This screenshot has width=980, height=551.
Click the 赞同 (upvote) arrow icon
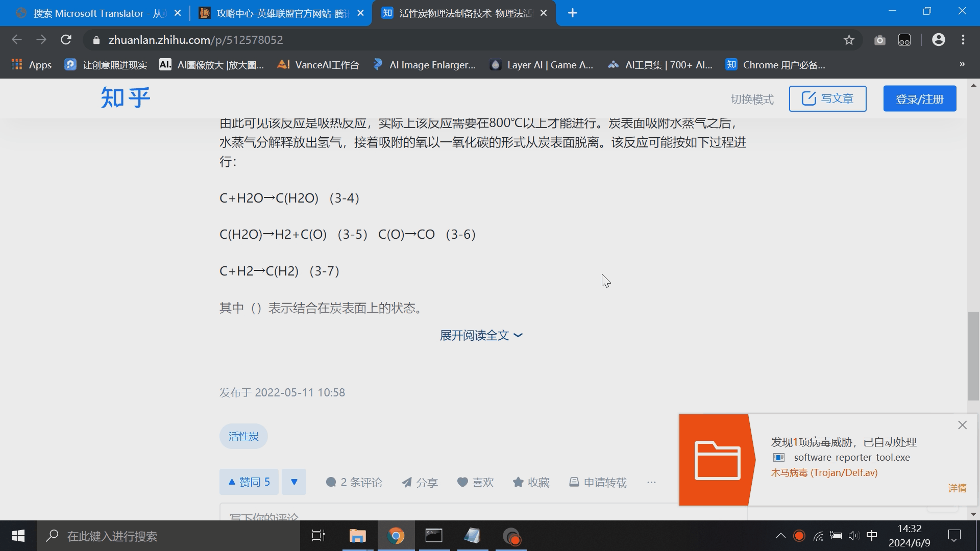tap(232, 482)
